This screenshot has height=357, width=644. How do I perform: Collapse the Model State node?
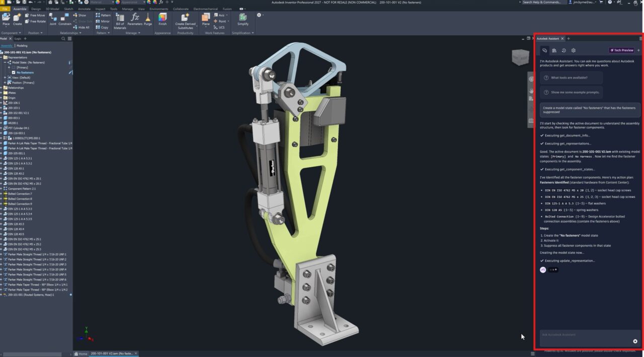point(5,62)
